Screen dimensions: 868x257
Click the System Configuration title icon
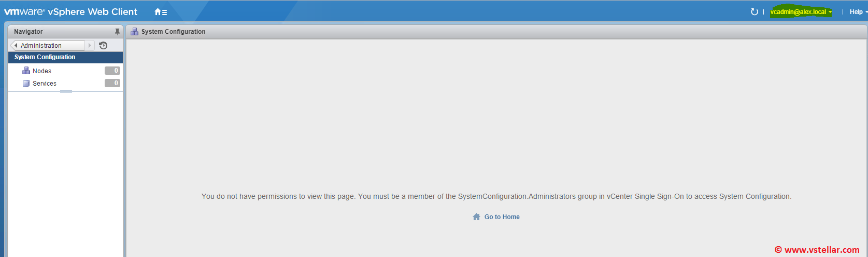pos(134,32)
